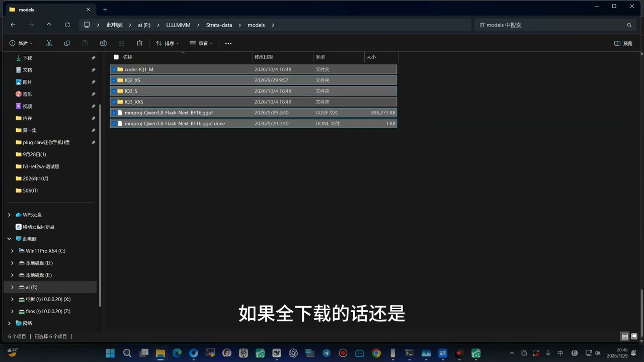The image size is (644, 362).
Task: Open a new tab with plus button
Action: [105, 10]
